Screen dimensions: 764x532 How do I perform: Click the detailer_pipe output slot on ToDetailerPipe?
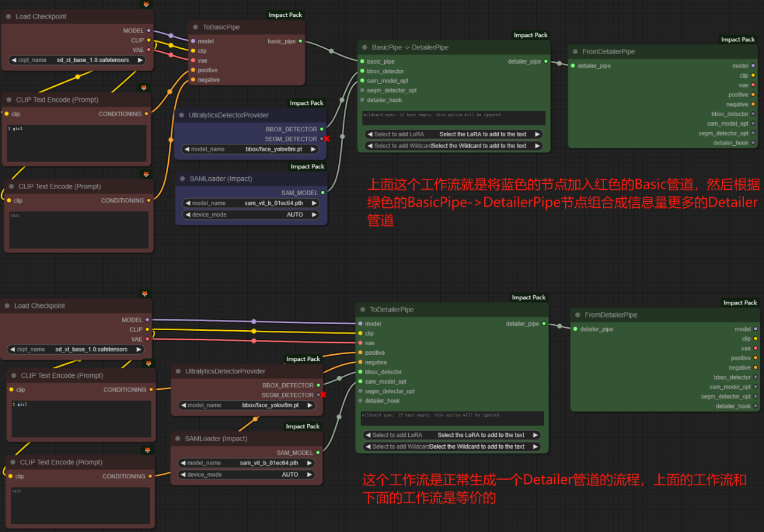tap(544, 324)
